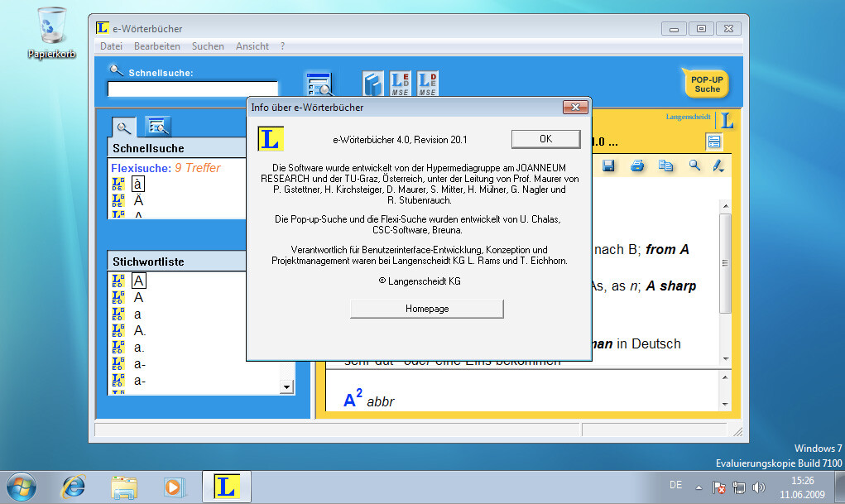
Task: Open Windows Start menu
Action: [21, 487]
